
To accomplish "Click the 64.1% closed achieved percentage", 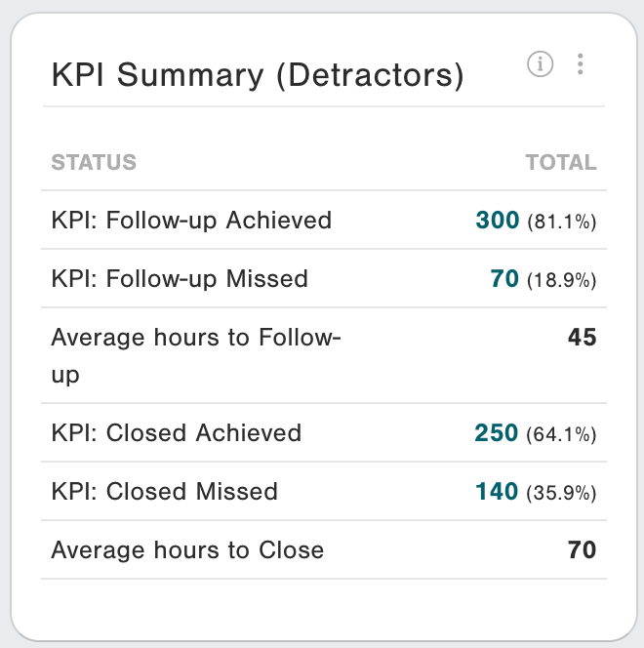I will [x=562, y=435].
